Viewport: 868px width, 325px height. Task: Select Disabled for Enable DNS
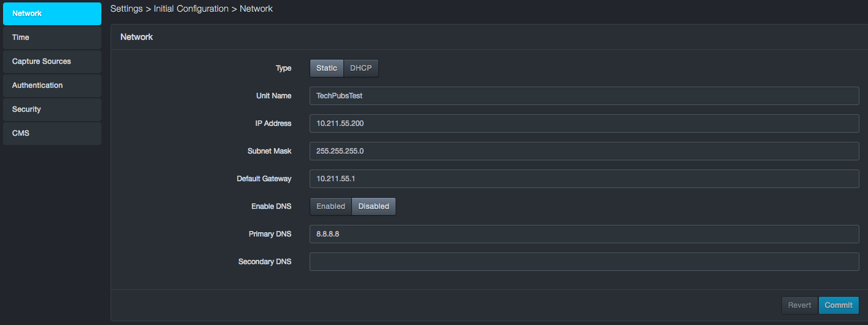coord(373,206)
